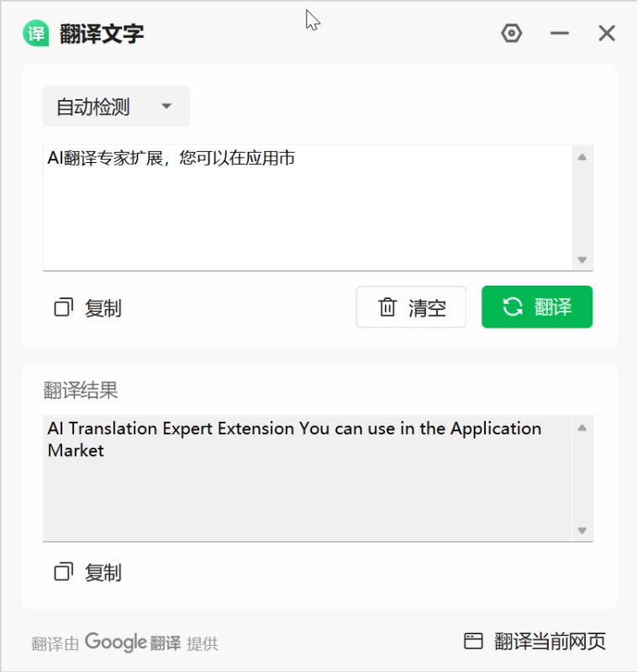
Task: Click into the source text input box
Action: [307, 210]
